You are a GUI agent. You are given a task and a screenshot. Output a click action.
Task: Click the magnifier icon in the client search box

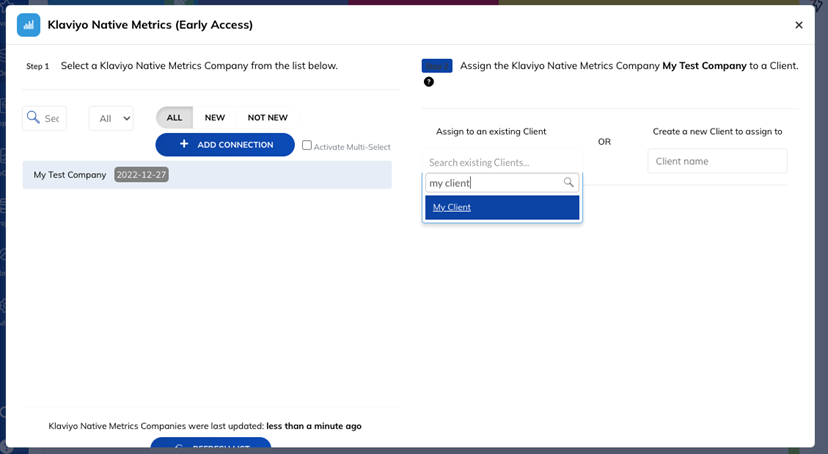point(568,182)
